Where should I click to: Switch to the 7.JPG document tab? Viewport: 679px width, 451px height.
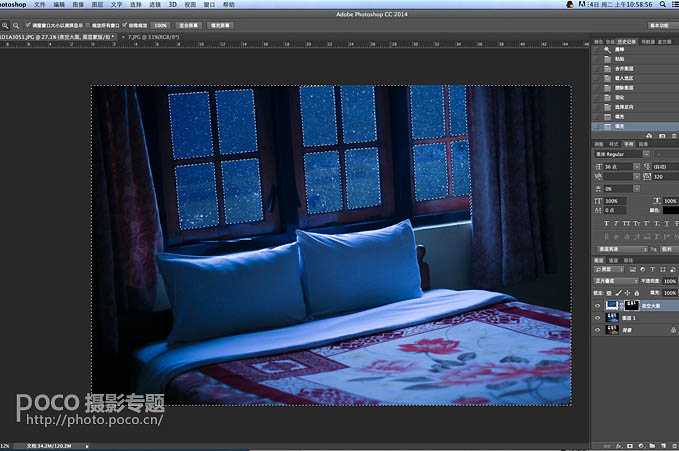[153, 37]
